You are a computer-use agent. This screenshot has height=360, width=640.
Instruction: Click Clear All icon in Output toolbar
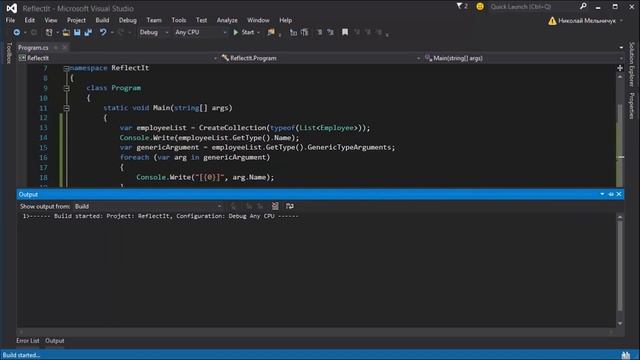275,206
